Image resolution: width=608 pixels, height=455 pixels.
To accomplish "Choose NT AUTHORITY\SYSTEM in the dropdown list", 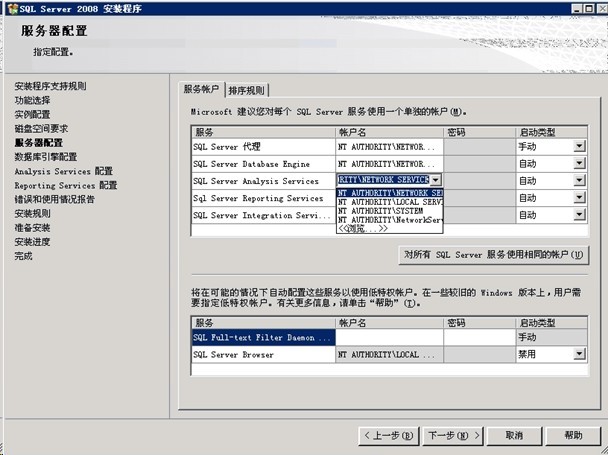I will 390,211.
